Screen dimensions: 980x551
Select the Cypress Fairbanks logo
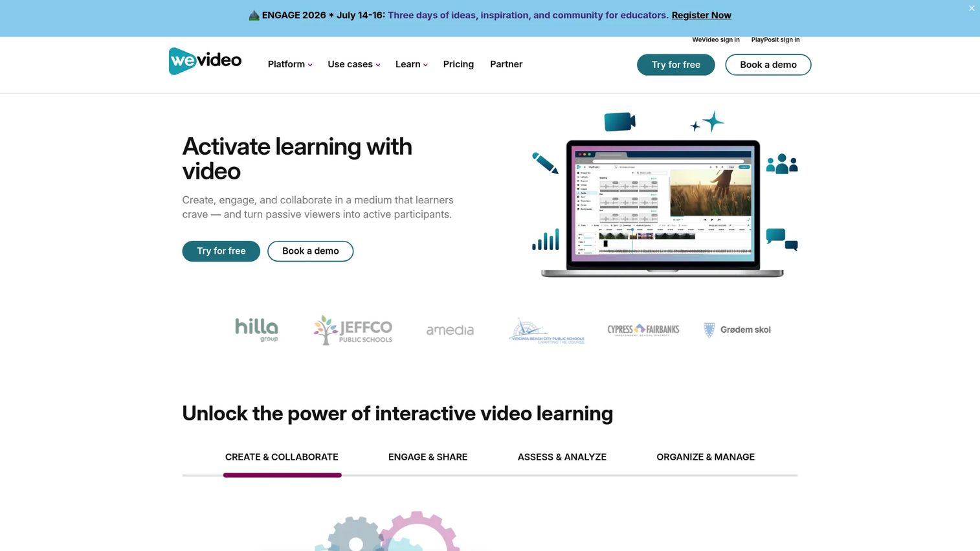pyautogui.click(x=643, y=330)
